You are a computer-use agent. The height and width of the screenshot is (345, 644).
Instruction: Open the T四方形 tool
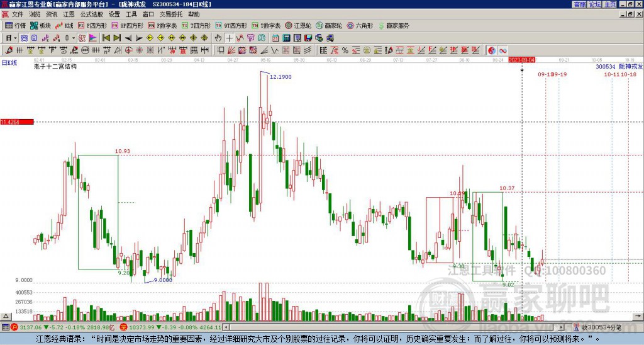pyautogui.click(x=196, y=25)
